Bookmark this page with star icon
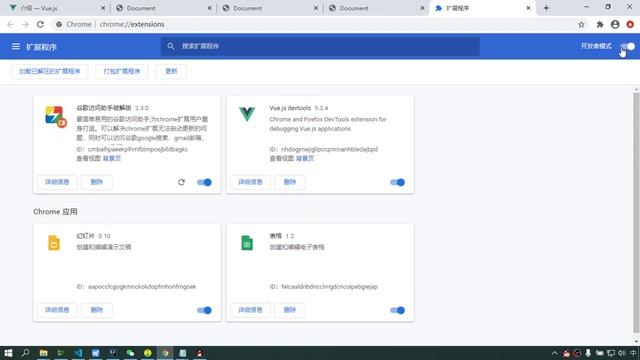Viewport: 640px width, 360px height. pos(581,24)
